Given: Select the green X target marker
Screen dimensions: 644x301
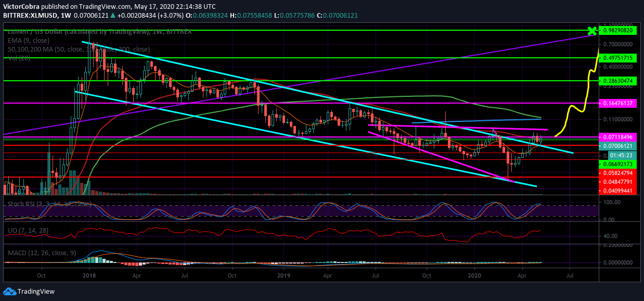Looking at the screenshot, I should [x=591, y=31].
